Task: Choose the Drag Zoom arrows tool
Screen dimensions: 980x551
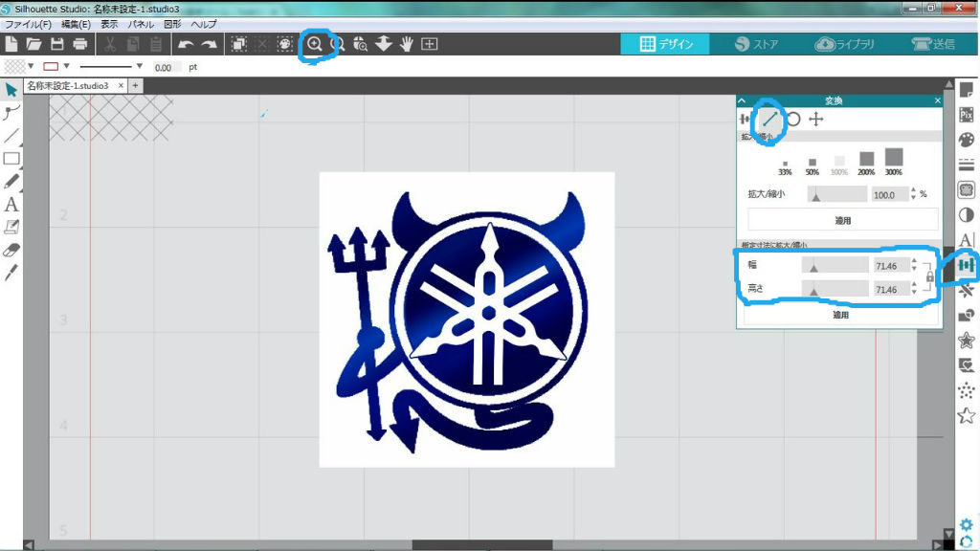Action: (x=383, y=44)
